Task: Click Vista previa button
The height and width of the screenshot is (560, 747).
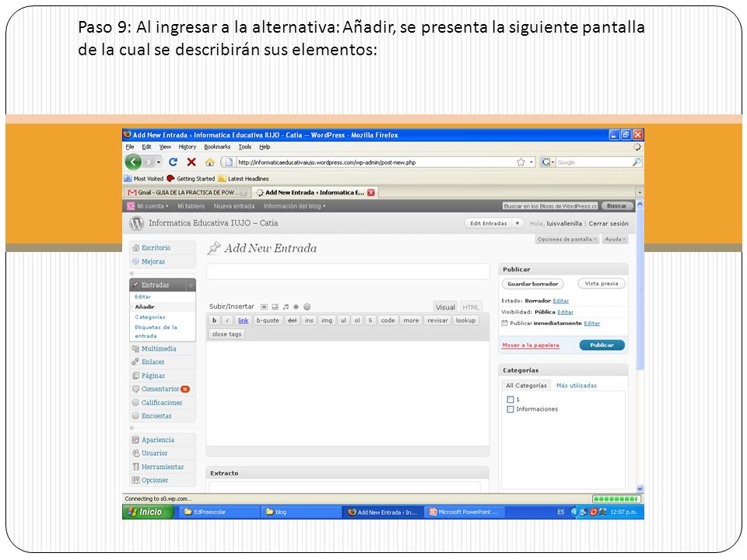Action: pos(601,284)
